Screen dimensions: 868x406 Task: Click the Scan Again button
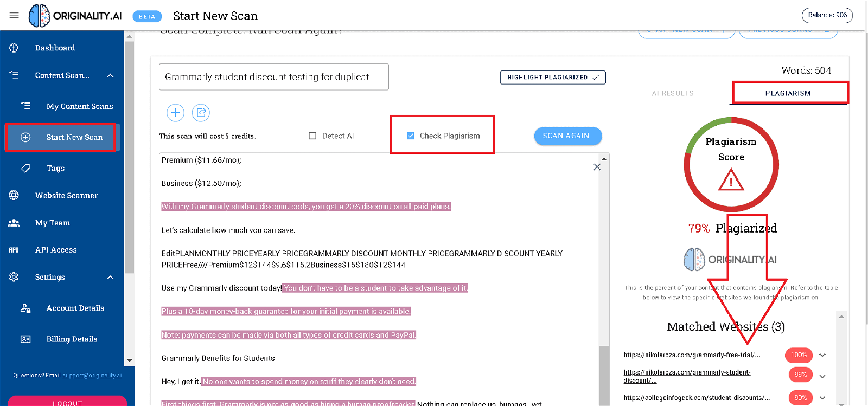point(568,136)
